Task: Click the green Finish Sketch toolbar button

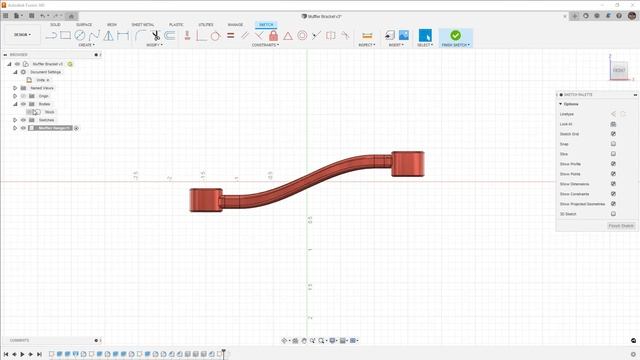Action: coord(456,36)
